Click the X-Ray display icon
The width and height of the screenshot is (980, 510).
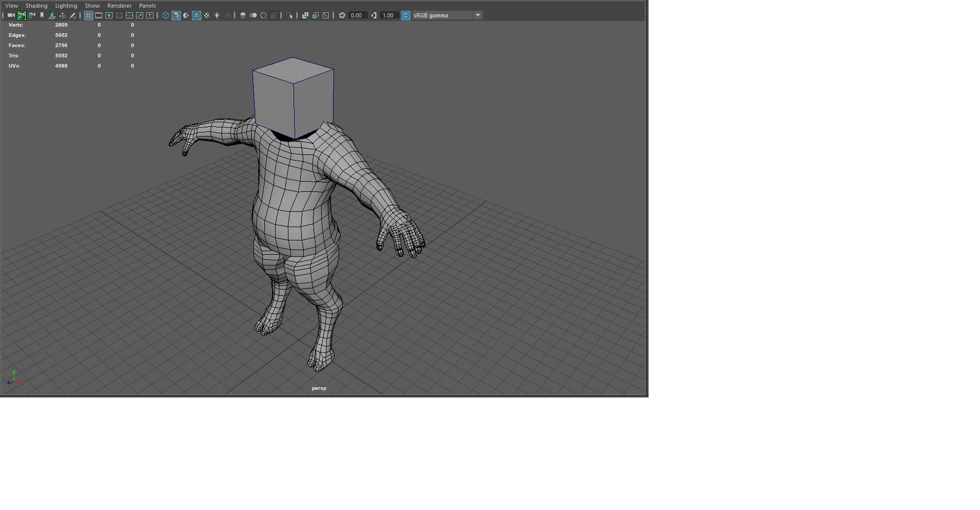(x=305, y=15)
